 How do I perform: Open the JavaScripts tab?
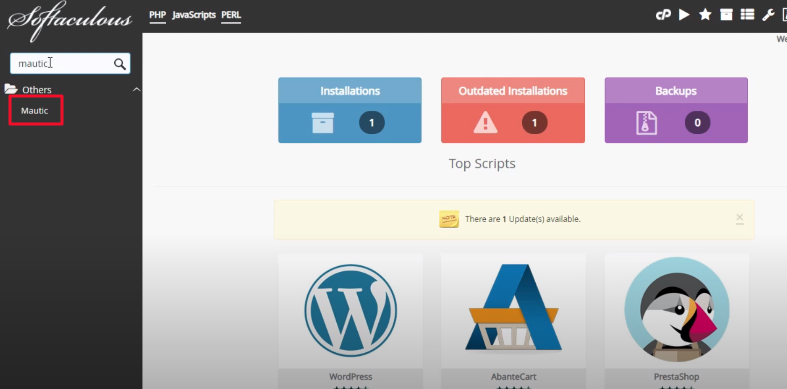[x=194, y=15]
